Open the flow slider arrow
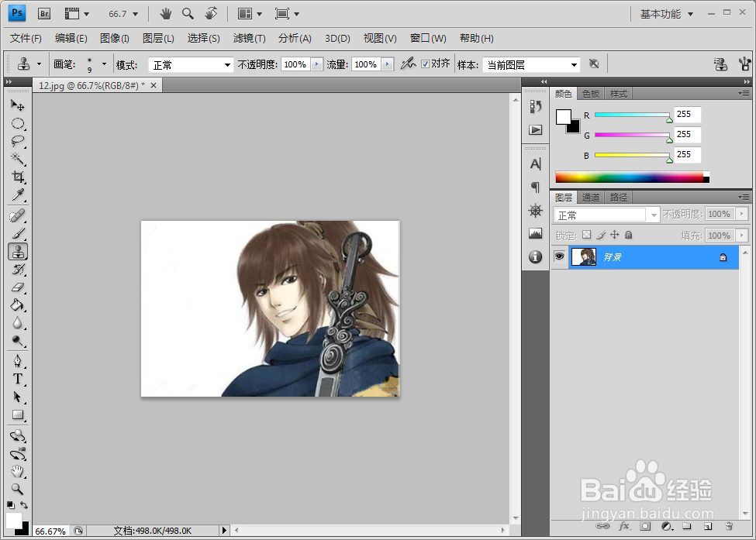 point(387,64)
